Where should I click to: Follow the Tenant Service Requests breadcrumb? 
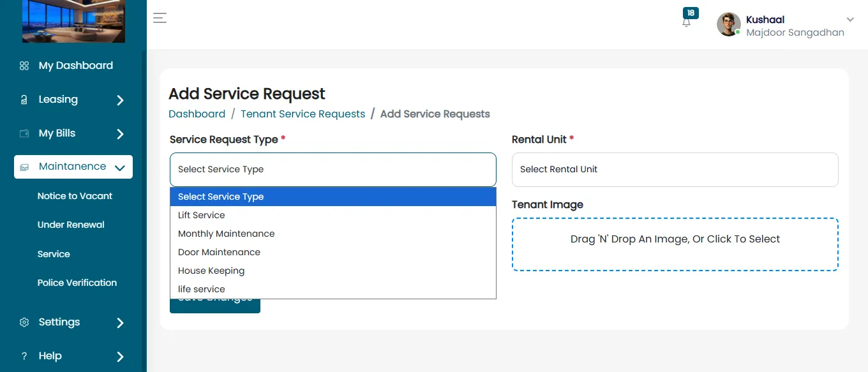click(x=303, y=114)
